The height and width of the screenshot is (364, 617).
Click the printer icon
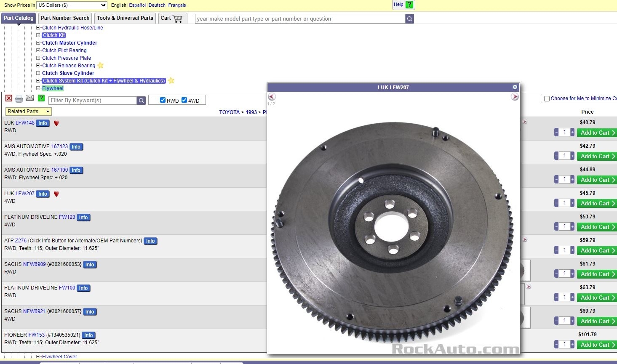pos(19,99)
